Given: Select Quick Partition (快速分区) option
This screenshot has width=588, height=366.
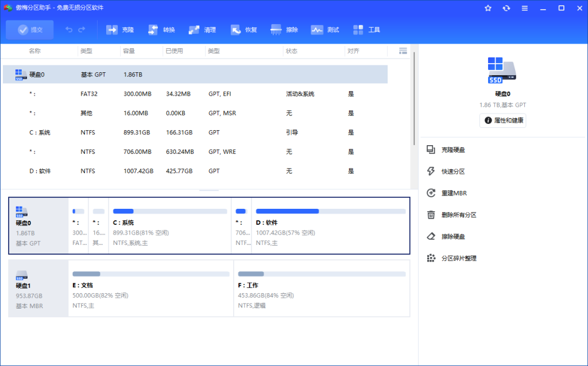Looking at the screenshot, I should (x=452, y=172).
